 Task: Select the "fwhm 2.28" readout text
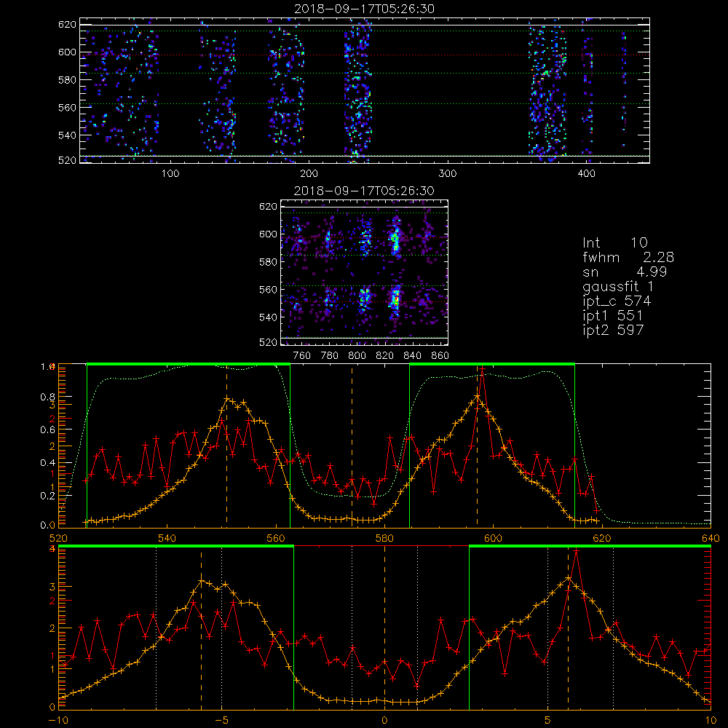coord(628,257)
